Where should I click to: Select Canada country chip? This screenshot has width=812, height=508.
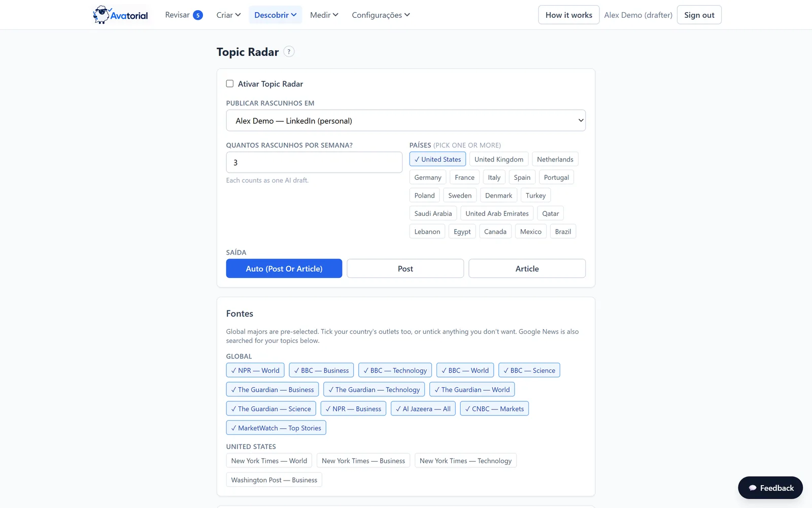495,232
